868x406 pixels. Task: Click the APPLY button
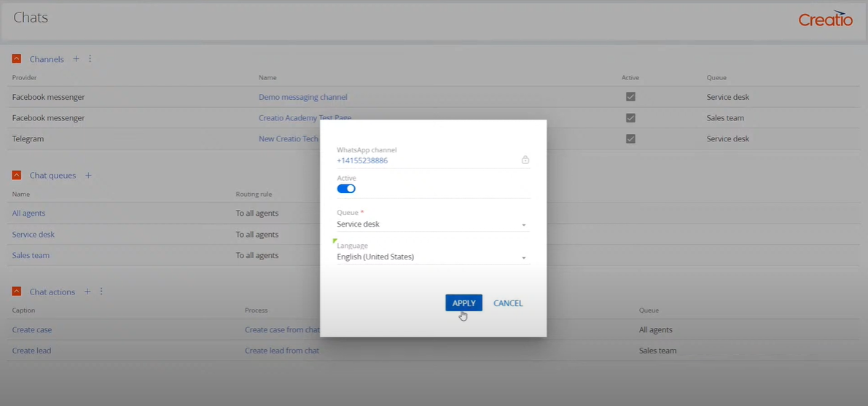point(464,303)
